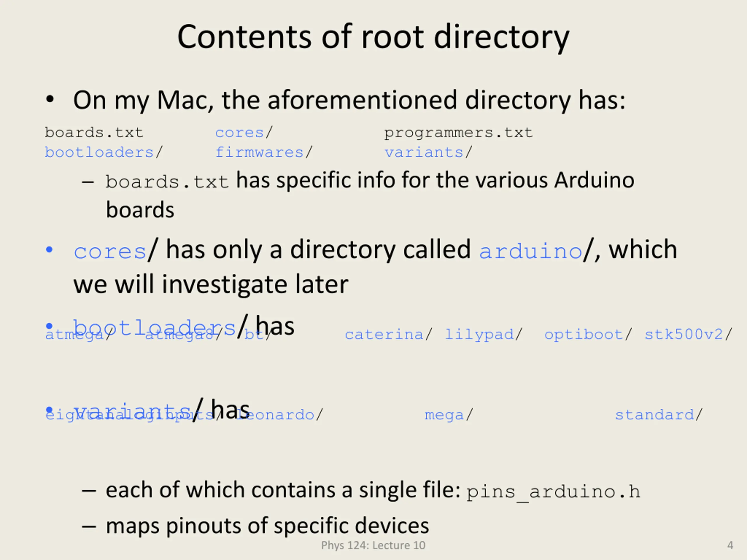
Task: Click the 'cores/' directory in the top listing
Action: pyautogui.click(x=244, y=132)
